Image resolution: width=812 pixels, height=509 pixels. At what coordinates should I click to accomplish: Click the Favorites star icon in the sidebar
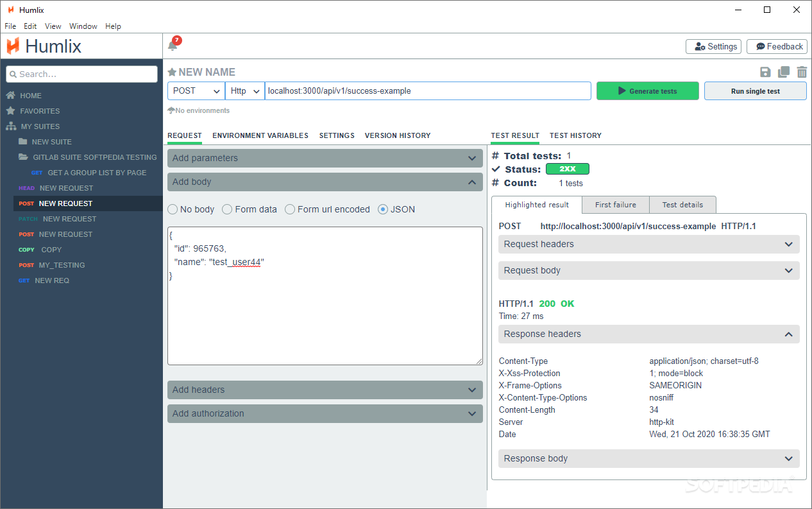pyautogui.click(x=11, y=110)
